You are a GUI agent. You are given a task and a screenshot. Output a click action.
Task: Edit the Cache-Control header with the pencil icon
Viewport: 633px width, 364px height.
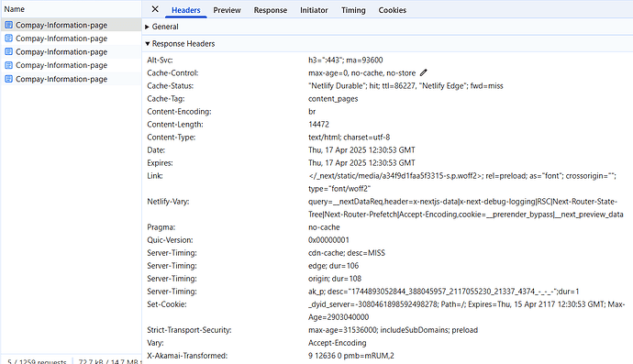(423, 72)
